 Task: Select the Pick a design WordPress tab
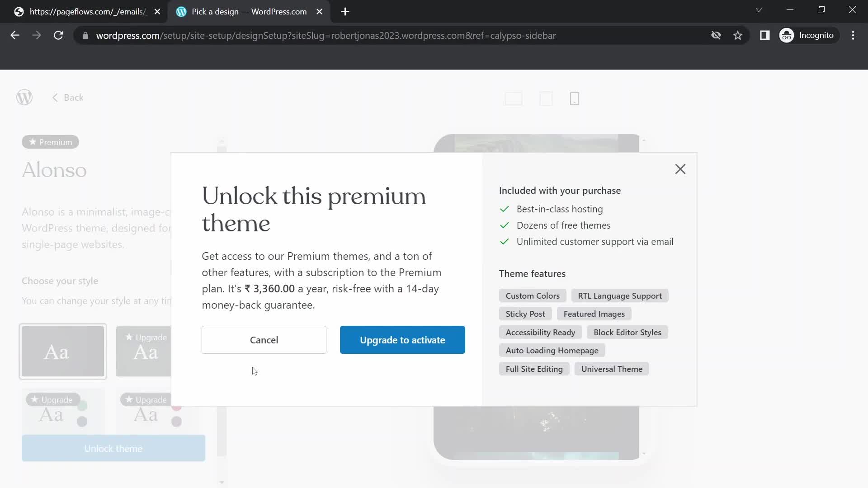250,11
